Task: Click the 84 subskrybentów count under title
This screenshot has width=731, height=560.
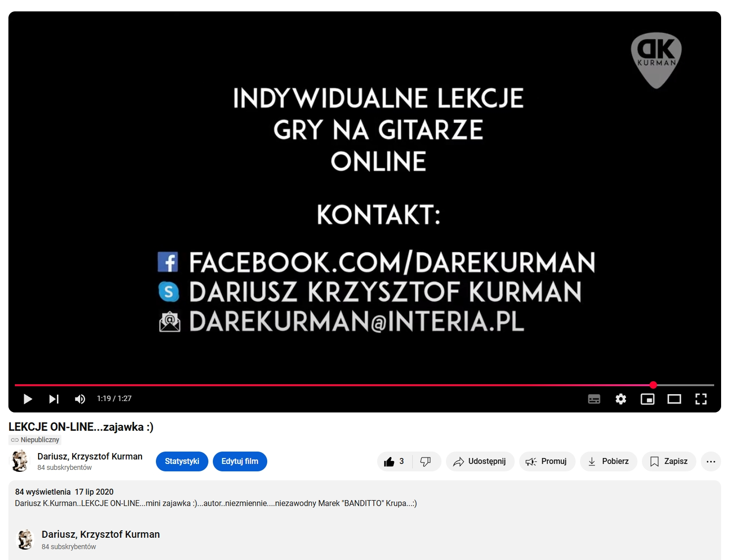Action: coord(65,467)
